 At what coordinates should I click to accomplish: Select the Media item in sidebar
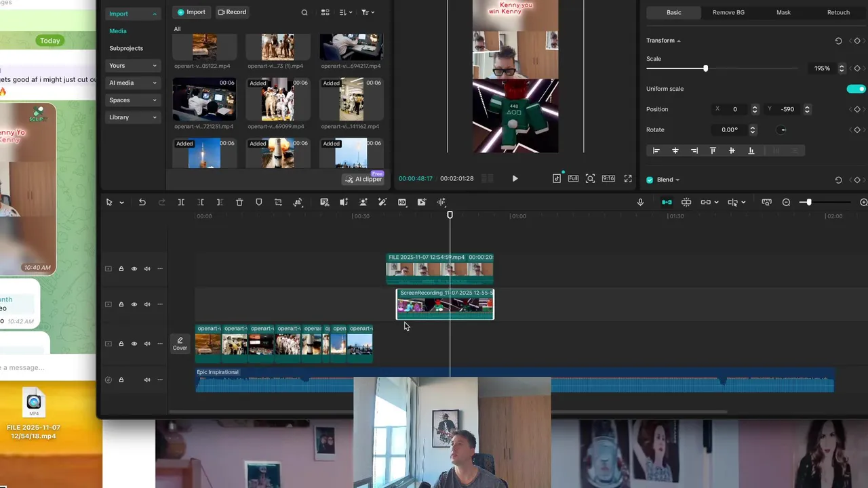pos(118,31)
